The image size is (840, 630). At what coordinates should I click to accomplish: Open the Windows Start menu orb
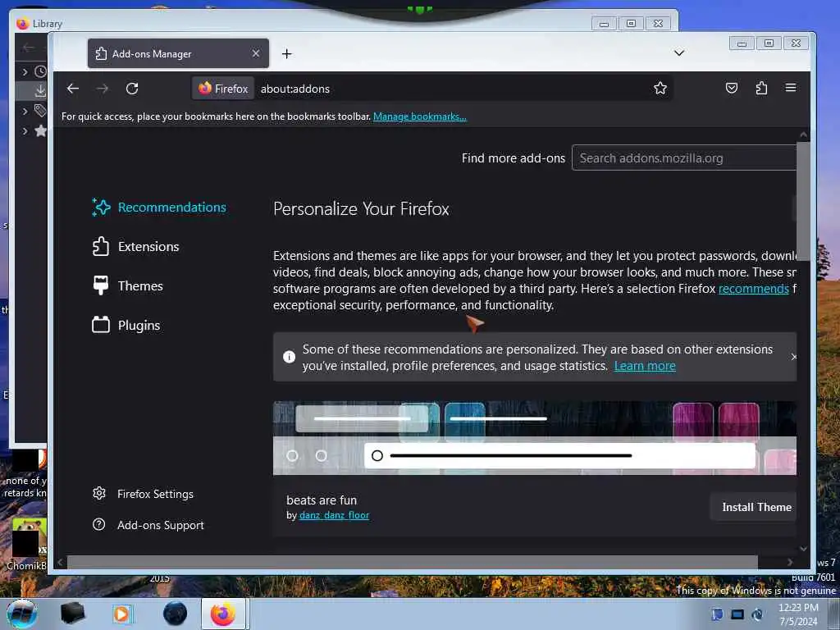(x=22, y=614)
